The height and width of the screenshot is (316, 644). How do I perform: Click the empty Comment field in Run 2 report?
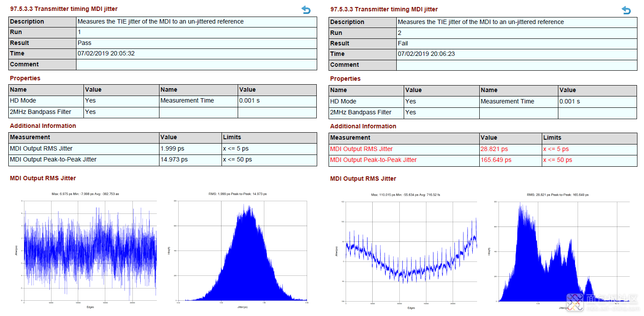(x=517, y=65)
